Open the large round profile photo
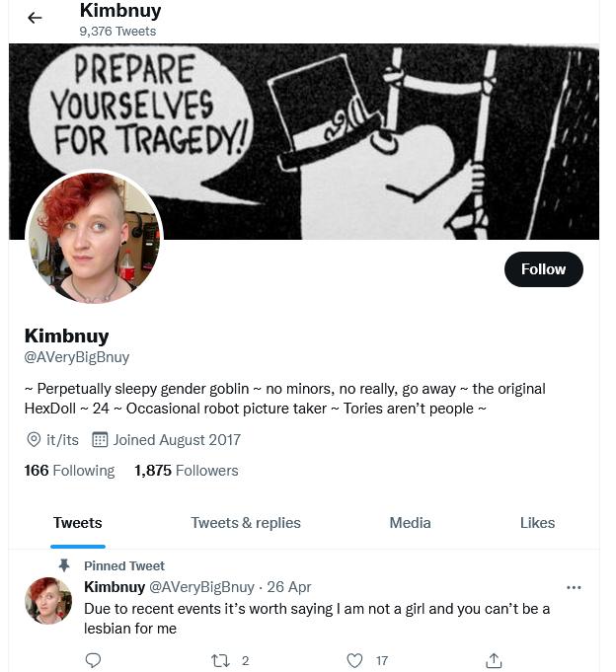This screenshot has height=672, width=616. click(94, 237)
